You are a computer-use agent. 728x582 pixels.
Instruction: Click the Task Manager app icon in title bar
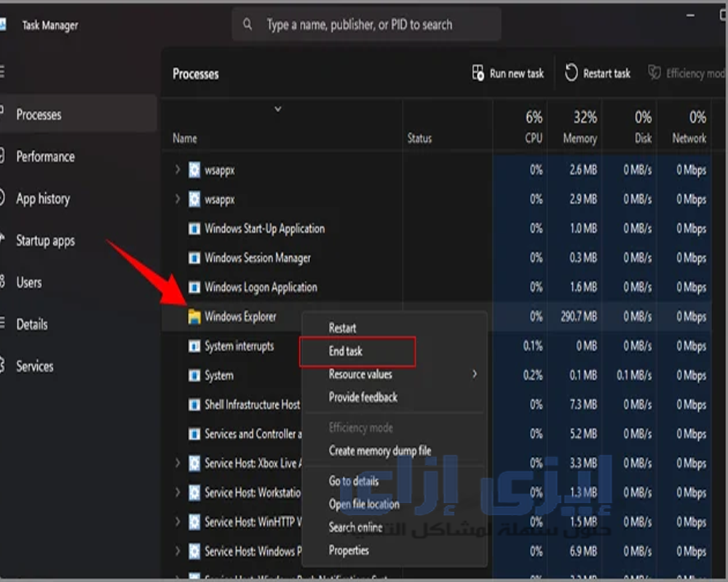[x=2, y=25]
